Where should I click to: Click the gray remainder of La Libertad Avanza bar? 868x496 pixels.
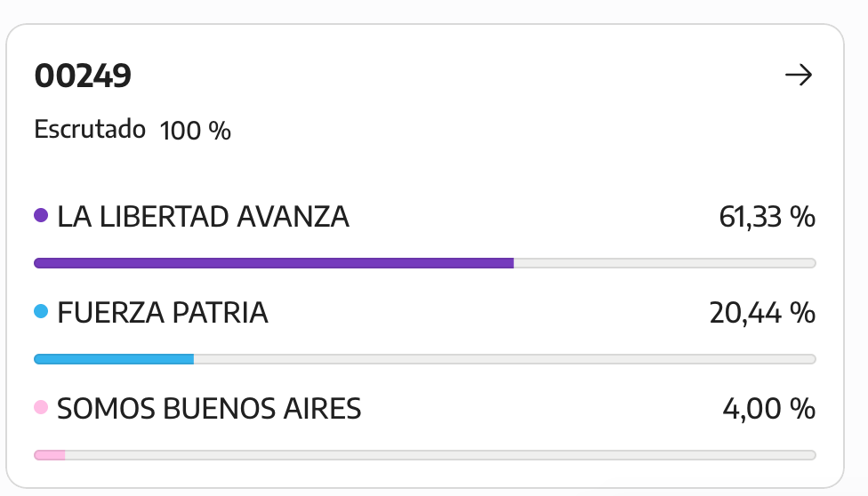pyautogui.click(x=665, y=263)
